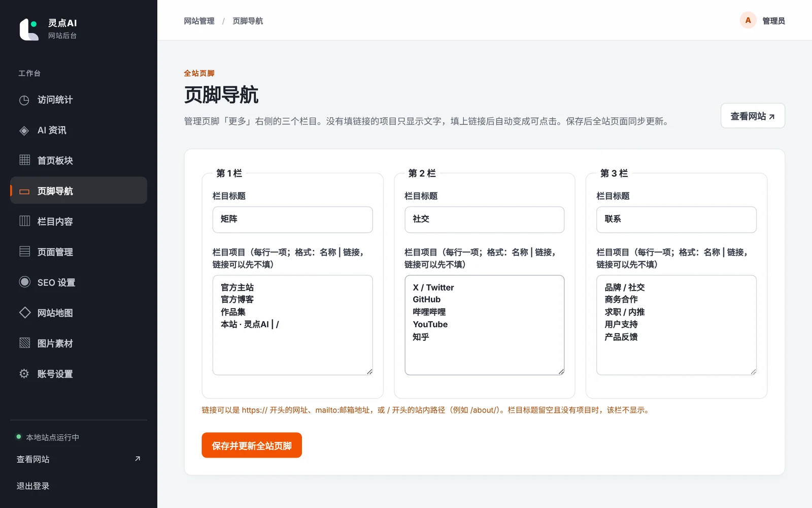Focus the 第 2 栏 title field 社交

pyautogui.click(x=485, y=219)
